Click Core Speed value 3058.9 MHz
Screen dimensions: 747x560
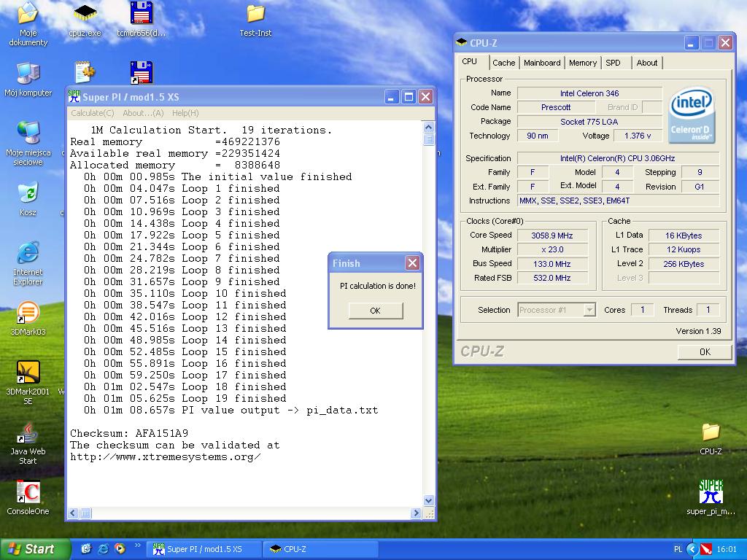pyautogui.click(x=552, y=236)
